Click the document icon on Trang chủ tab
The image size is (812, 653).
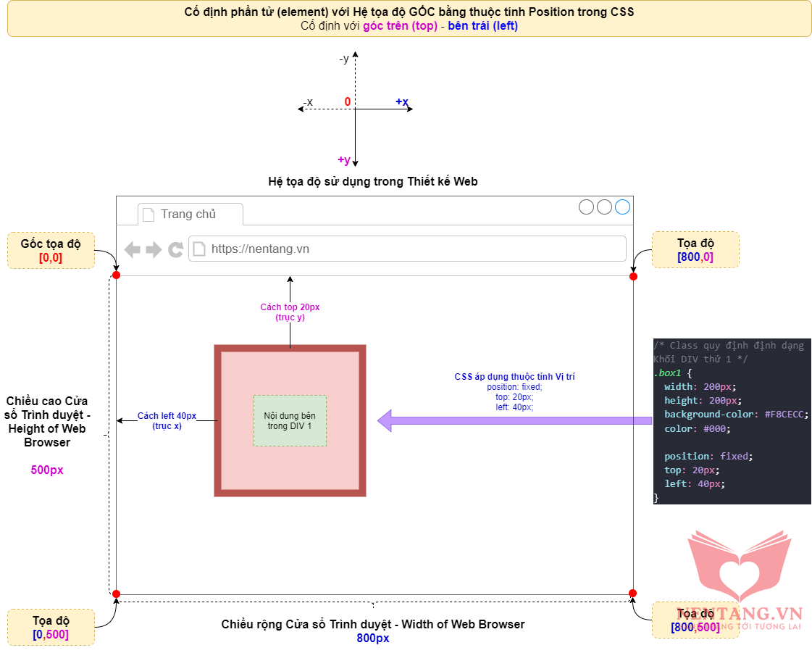click(x=148, y=215)
